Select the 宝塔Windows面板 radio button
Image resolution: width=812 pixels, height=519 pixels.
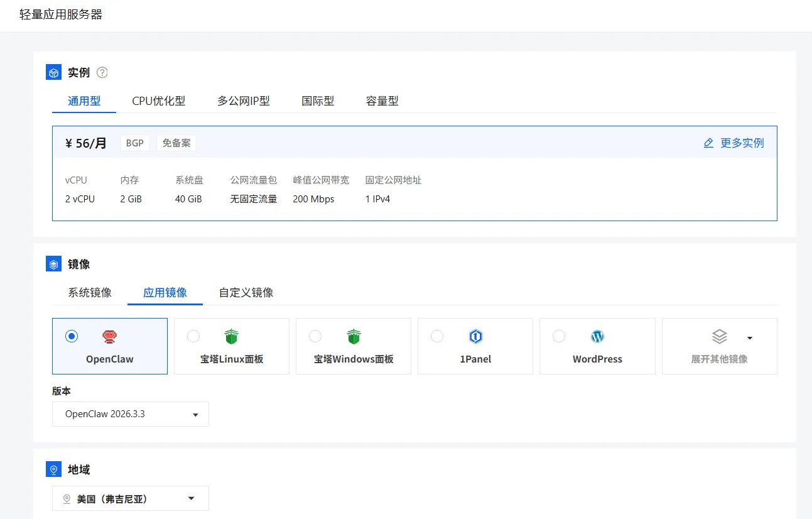tap(315, 337)
